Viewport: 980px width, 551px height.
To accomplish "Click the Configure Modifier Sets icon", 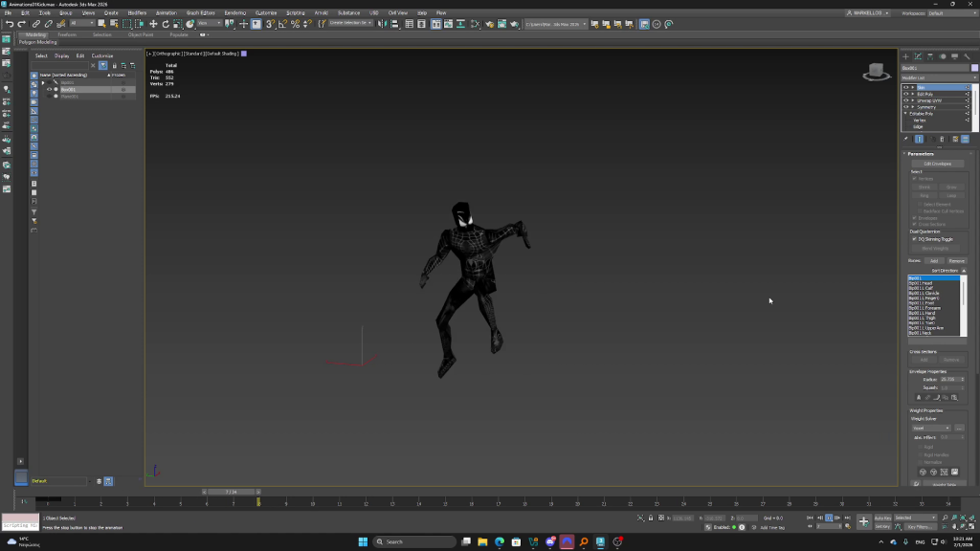I will tap(955, 140).
